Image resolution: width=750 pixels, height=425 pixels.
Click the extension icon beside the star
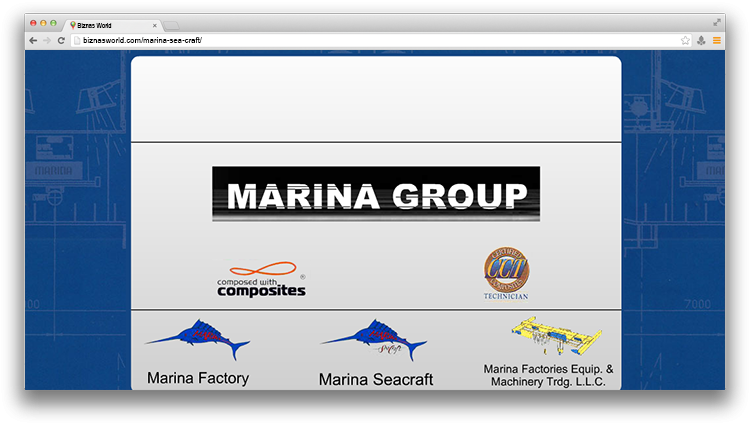point(701,40)
